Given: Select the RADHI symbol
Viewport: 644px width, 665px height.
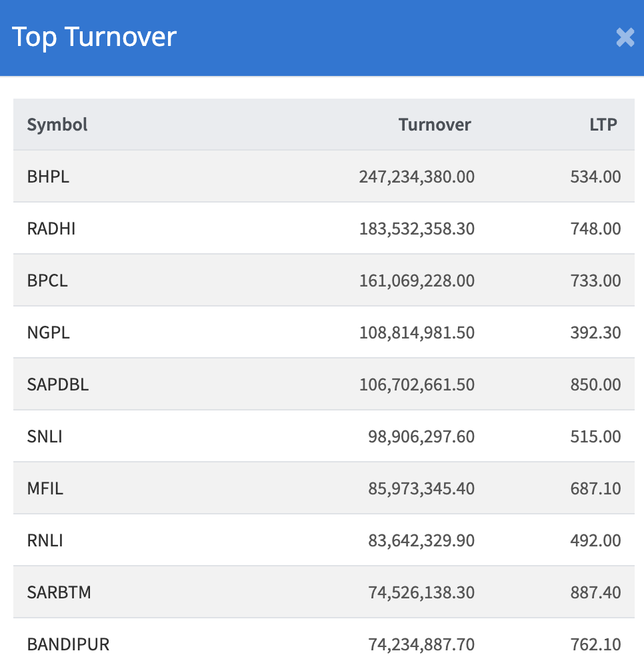Looking at the screenshot, I should coord(51,229).
